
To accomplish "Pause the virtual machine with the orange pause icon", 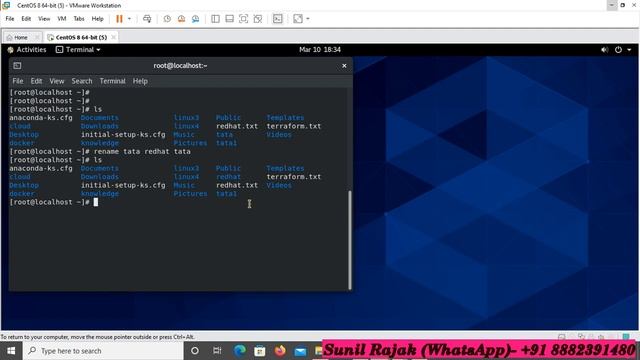I will [119, 19].
